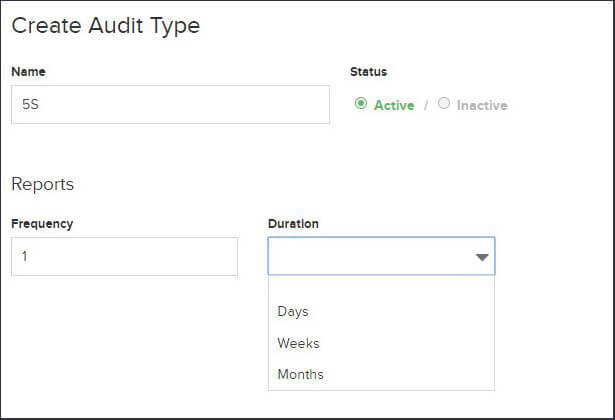The image size is (615, 420).
Task: Click the Reports section heading
Action: click(x=42, y=184)
